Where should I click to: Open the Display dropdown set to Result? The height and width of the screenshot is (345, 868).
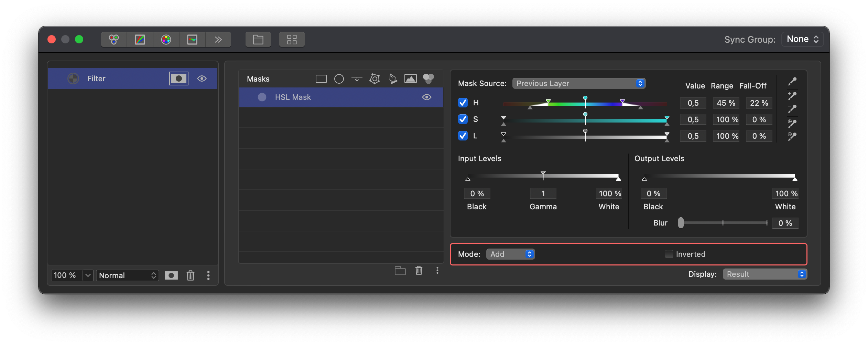pyautogui.click(x=765, y=274)
